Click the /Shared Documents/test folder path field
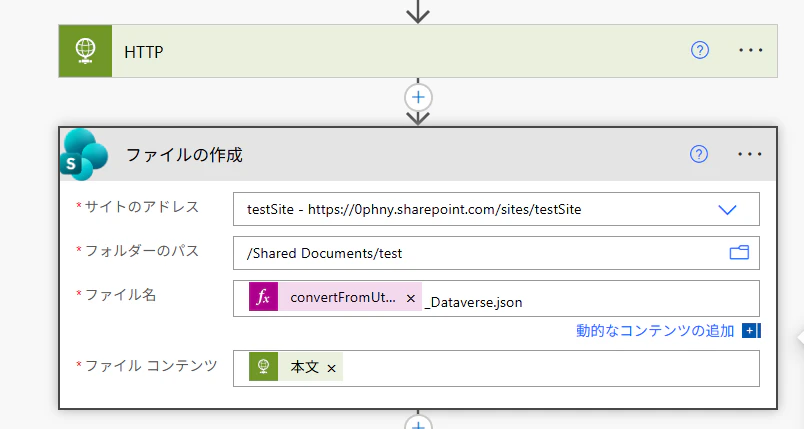This screenshot has width=804, height=429. (496, 253)
